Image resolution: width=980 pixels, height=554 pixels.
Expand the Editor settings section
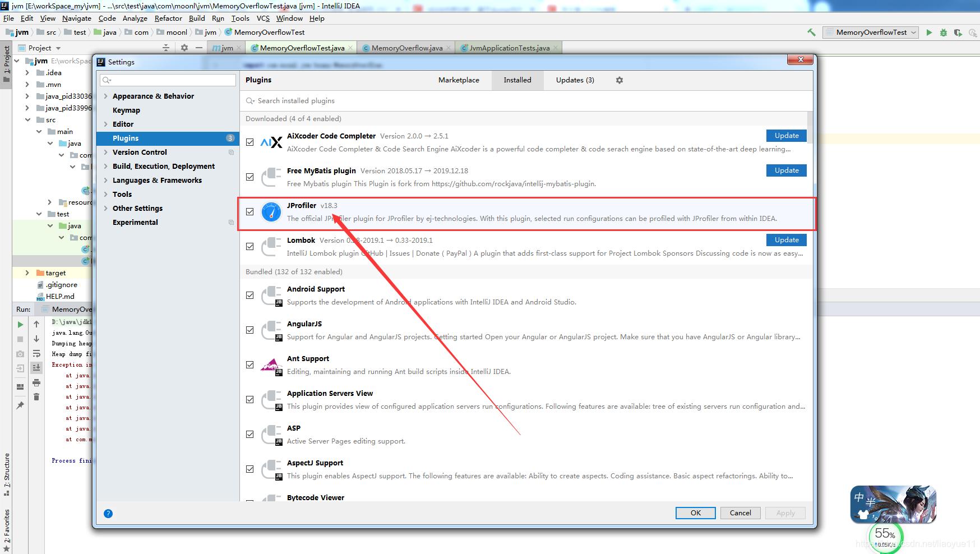105,124
